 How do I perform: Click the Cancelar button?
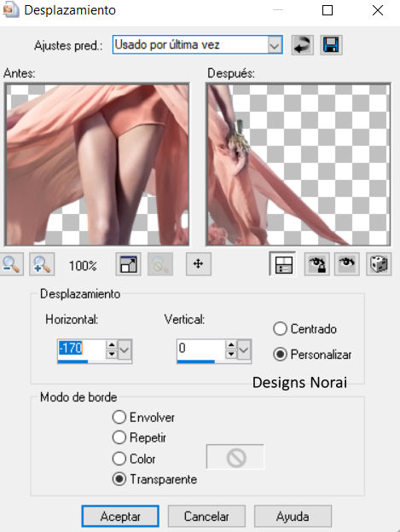(x=206, y=517)
